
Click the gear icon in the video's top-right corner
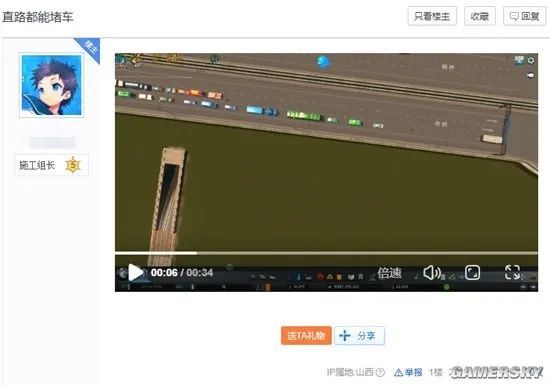531,60
